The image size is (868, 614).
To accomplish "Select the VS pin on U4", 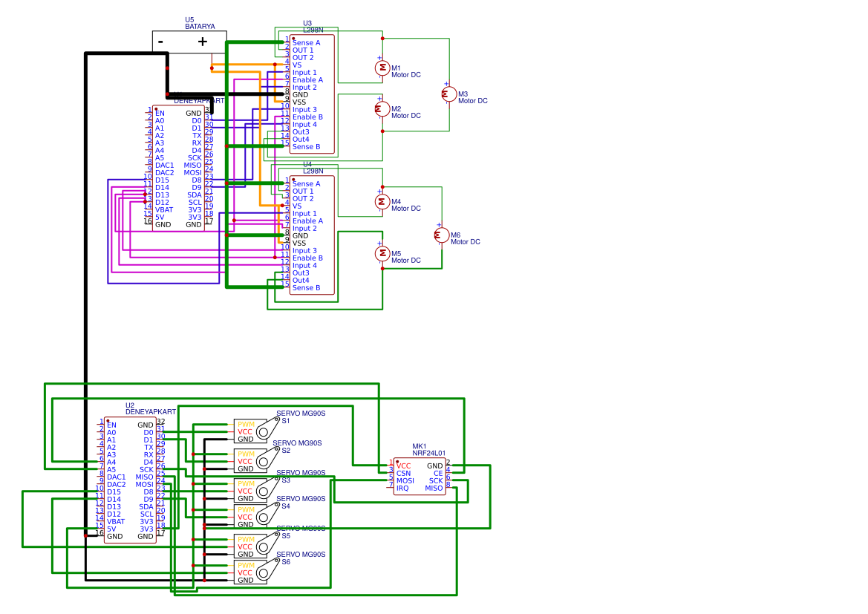I will [297, 206].
